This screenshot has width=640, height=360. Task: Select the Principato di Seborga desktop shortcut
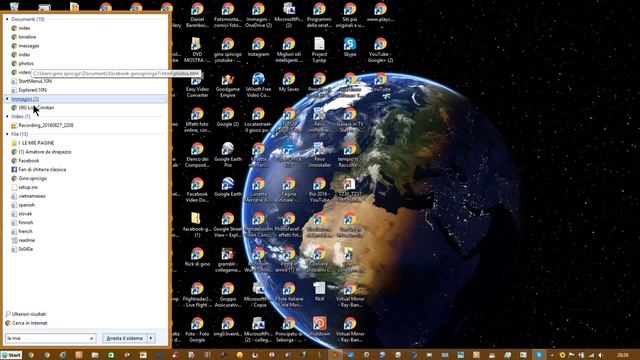point(289,329)
